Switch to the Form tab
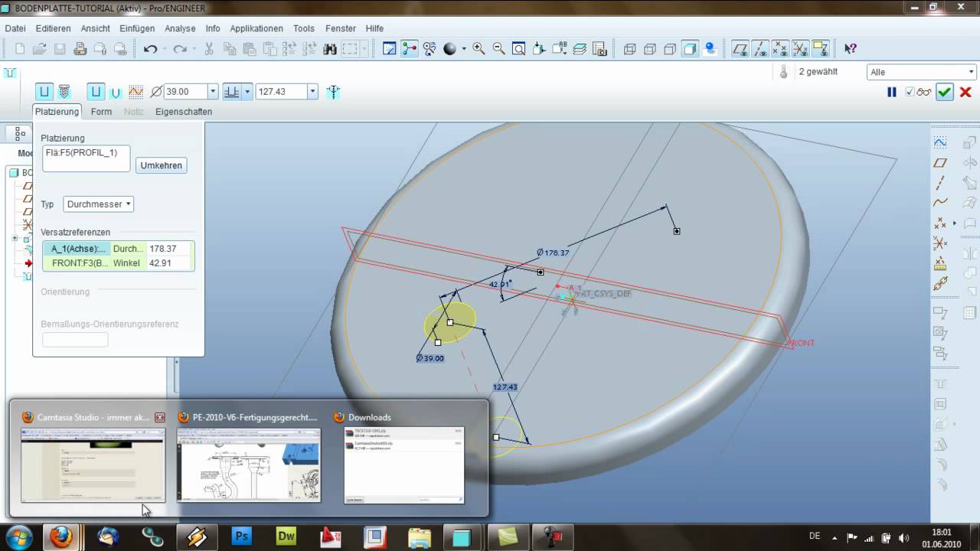Image resolution: width=980 pixels, height=551 pixels. tap(101, 112)
